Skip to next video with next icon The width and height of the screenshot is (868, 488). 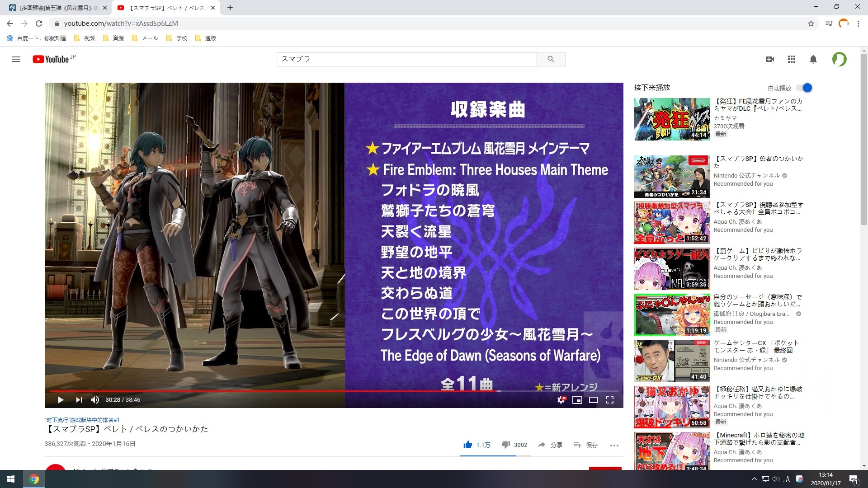tap(79, 400)
